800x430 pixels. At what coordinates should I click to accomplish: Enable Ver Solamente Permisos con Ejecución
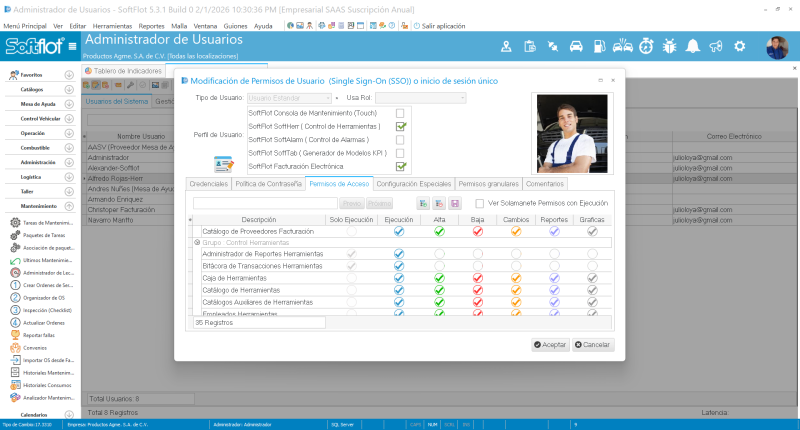tap(480, 204)
